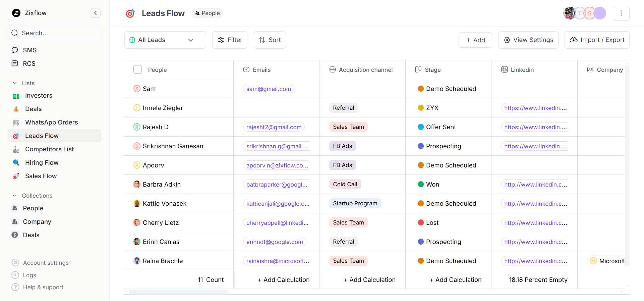This screenshot has height=301, width=644.
Task: Click the Stage column header
Action: point(448,69)
